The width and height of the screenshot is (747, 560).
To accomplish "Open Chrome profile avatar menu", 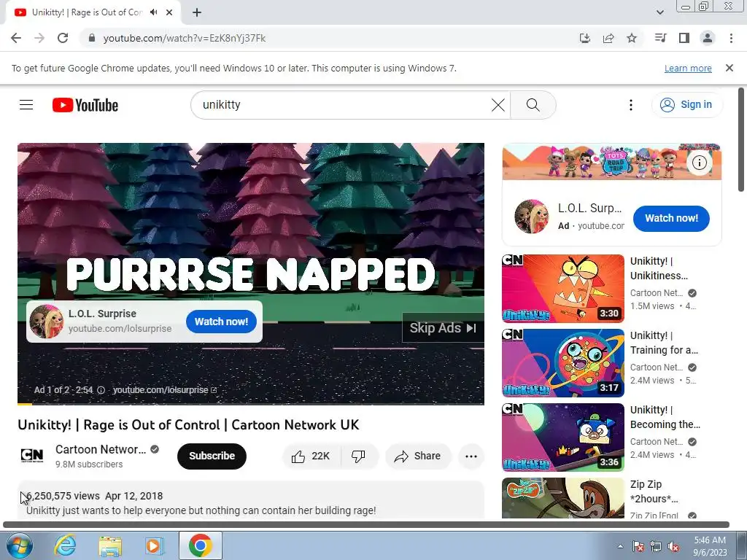I will tap(708, 38).
